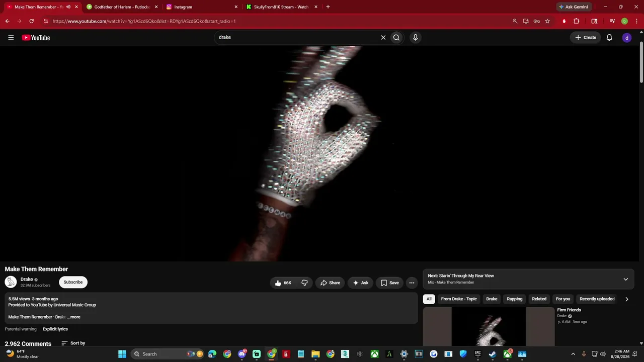Screen dimensions: 644x362
Task: Open a new browser tab
Action: 328,7
